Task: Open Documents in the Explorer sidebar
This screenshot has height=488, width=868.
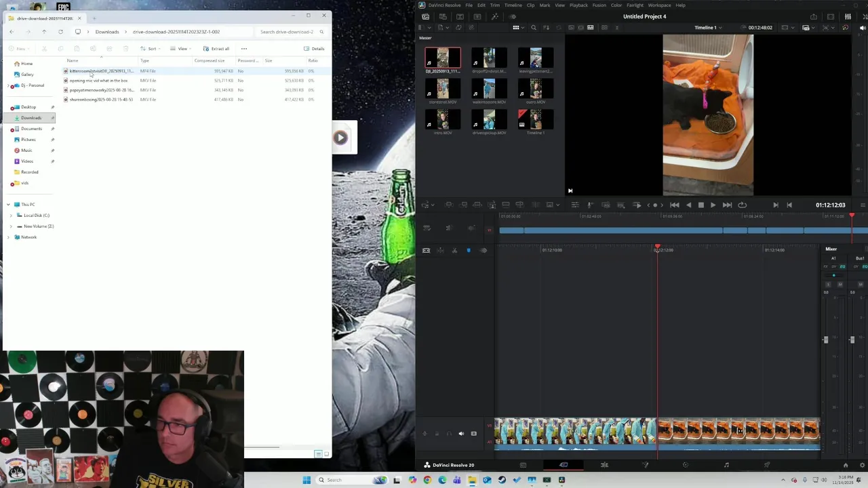Action: coord(31,129)
